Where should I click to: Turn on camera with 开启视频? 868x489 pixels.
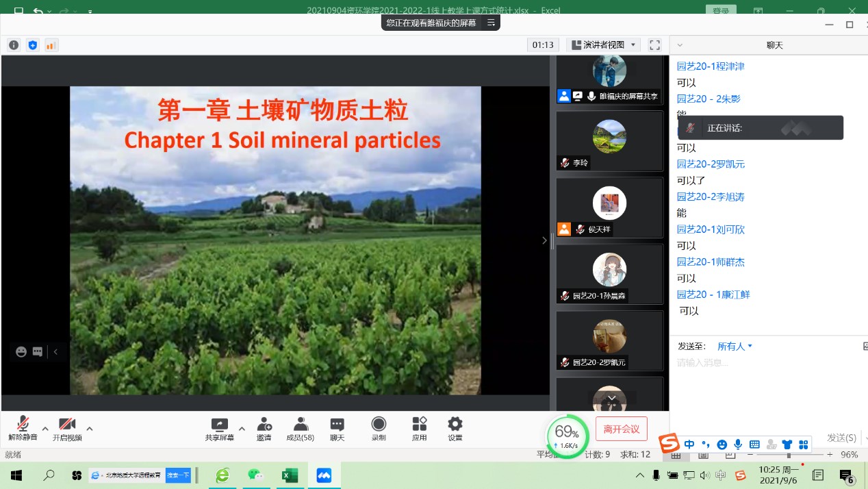tap(67, 429)
